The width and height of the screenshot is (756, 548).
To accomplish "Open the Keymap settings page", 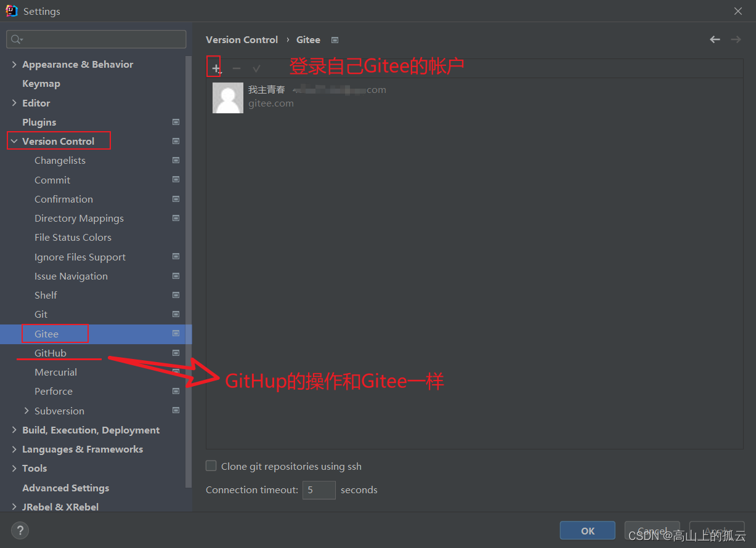I will point(41,84).
